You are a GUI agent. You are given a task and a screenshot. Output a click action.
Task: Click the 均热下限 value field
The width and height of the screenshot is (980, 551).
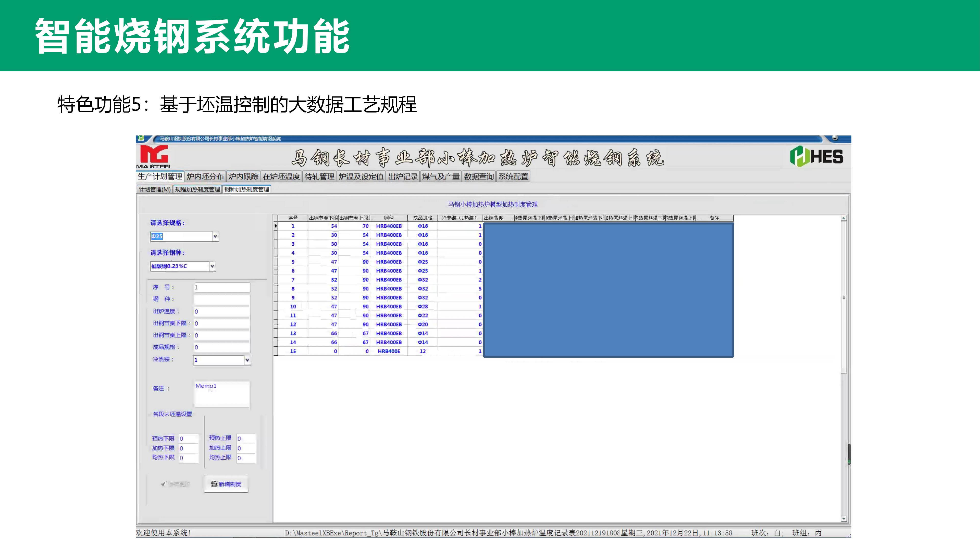pyautogui.click(x=189, y=458)
